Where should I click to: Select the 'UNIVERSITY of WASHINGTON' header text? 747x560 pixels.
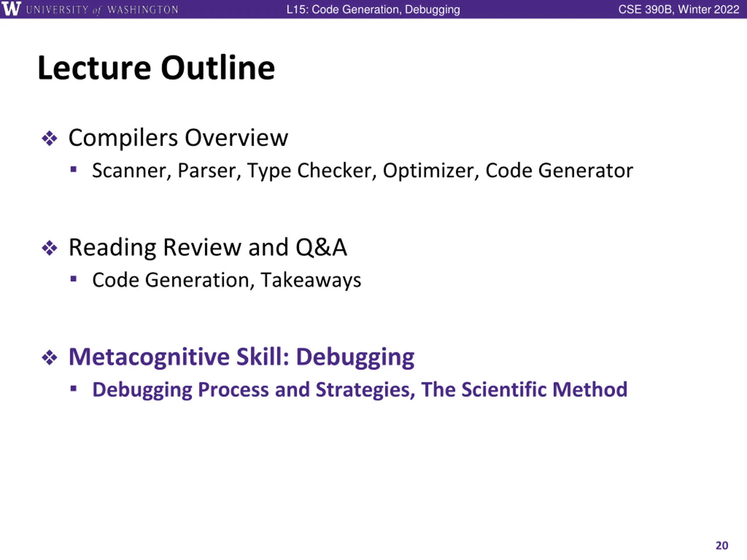[x=102, y=10]
